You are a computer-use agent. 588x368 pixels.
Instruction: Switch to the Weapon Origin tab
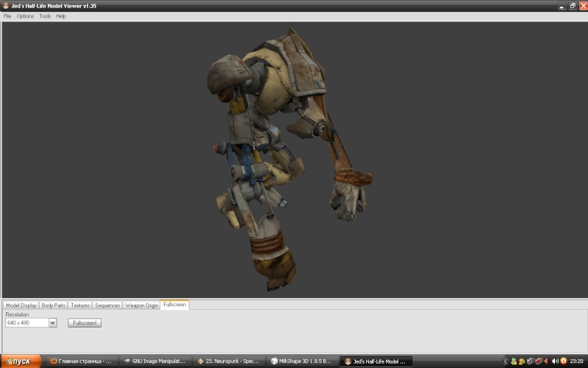[141, 305]
